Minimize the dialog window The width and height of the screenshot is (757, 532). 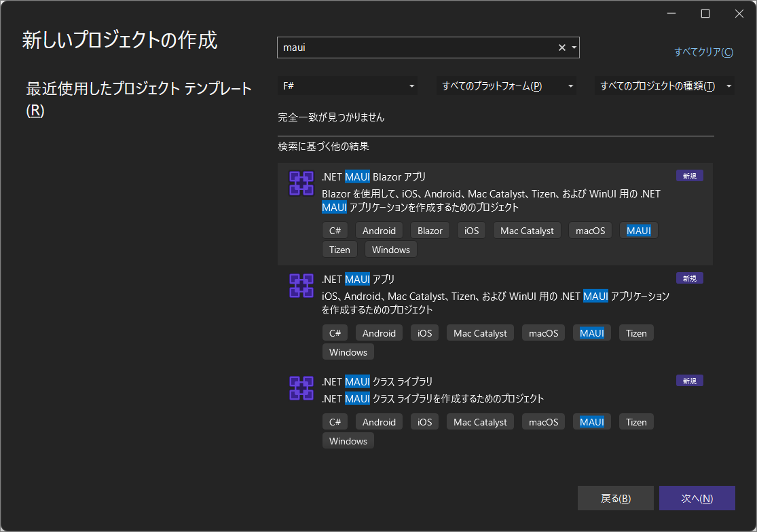click(x=671, y=14)
